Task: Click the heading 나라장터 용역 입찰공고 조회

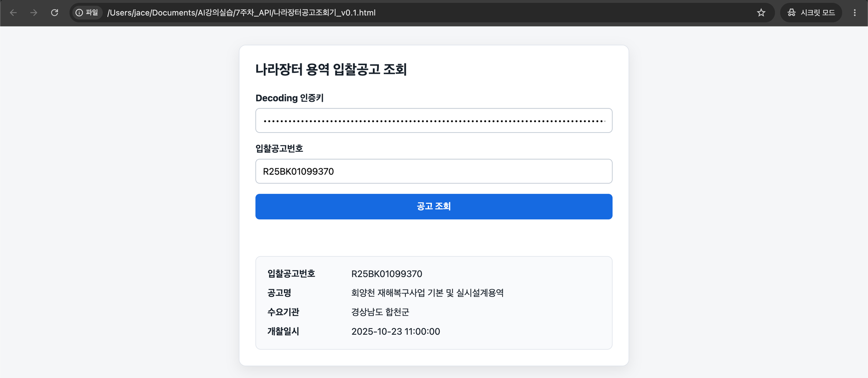Action: [331, 69]
